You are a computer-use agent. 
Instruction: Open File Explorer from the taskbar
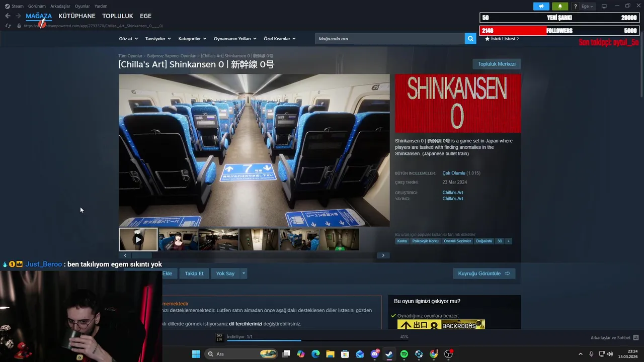[330, 354]
